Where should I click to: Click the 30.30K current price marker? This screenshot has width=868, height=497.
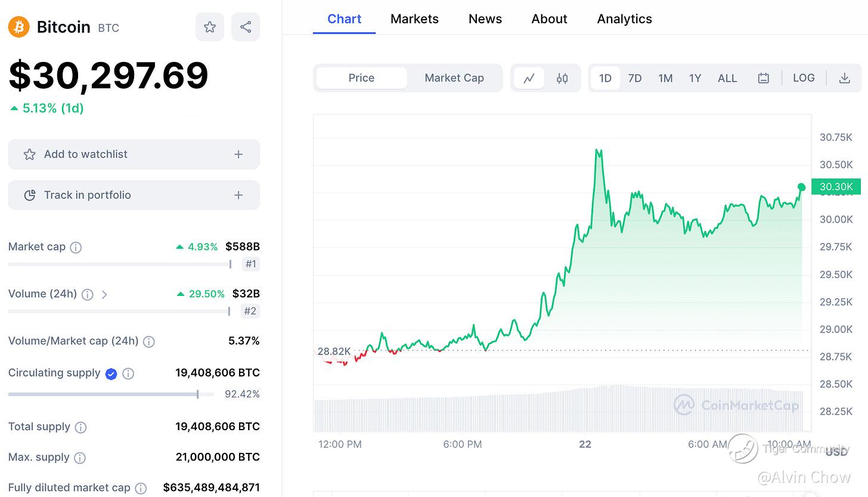pyautogui.click(x=836, y=187)
